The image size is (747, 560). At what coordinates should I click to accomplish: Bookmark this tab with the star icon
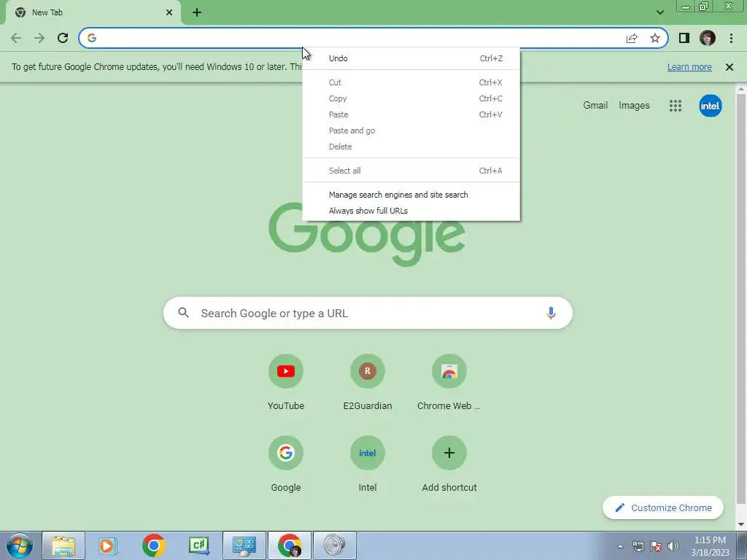click(655, 38)
